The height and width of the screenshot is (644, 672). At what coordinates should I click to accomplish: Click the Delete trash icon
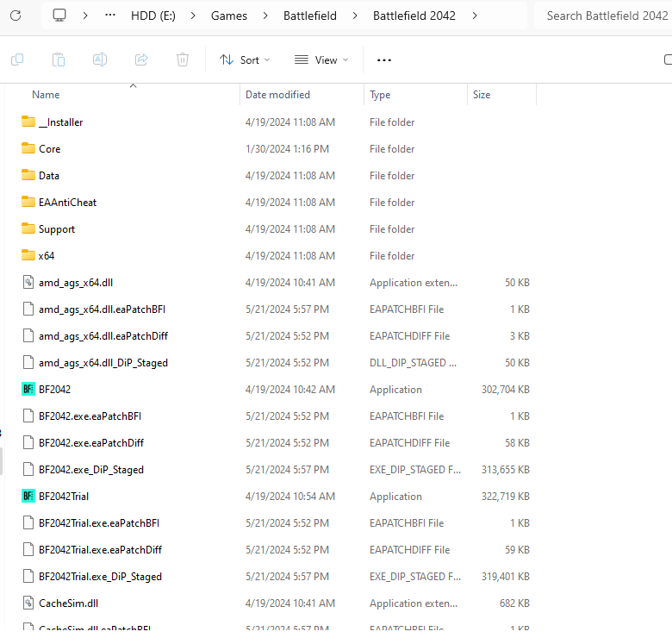(x=183, y=59)
